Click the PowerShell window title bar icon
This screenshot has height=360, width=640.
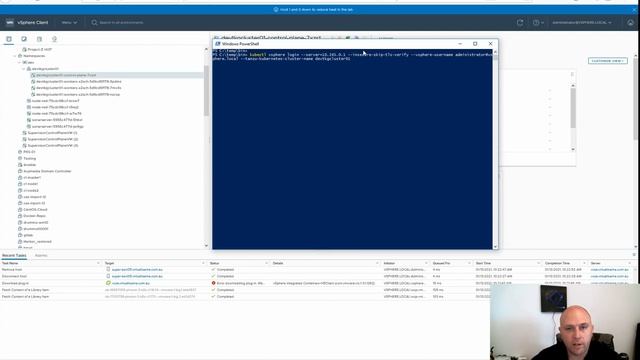tap(218, 44)
